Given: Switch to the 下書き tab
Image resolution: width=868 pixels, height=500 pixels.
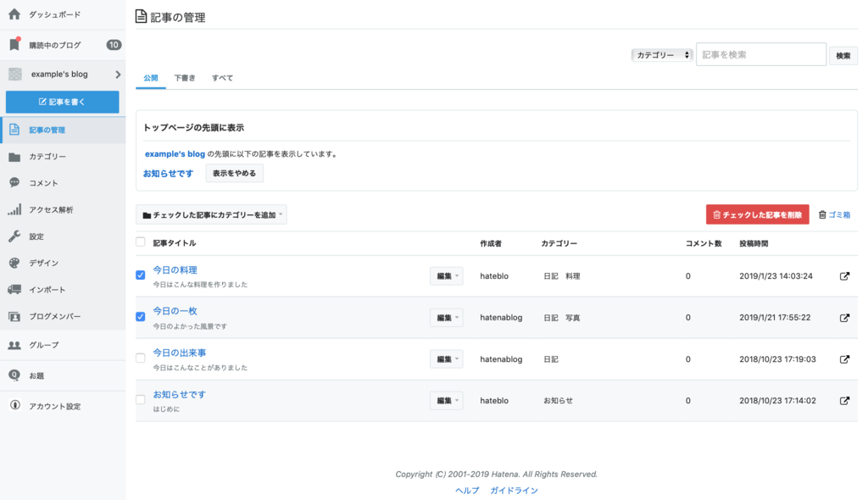Looking at the screenshot, I should (x=185, y=78).
